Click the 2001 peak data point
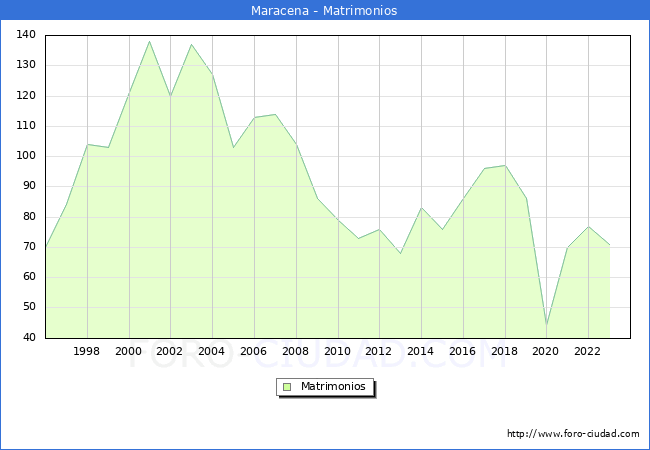 (x=150, y=41)
